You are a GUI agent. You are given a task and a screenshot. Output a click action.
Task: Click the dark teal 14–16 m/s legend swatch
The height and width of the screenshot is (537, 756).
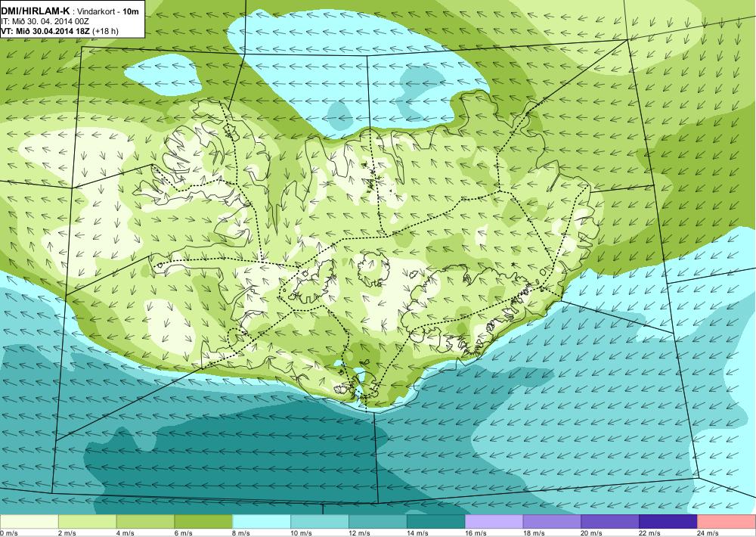pyautogui.click(x=436, y=522)
